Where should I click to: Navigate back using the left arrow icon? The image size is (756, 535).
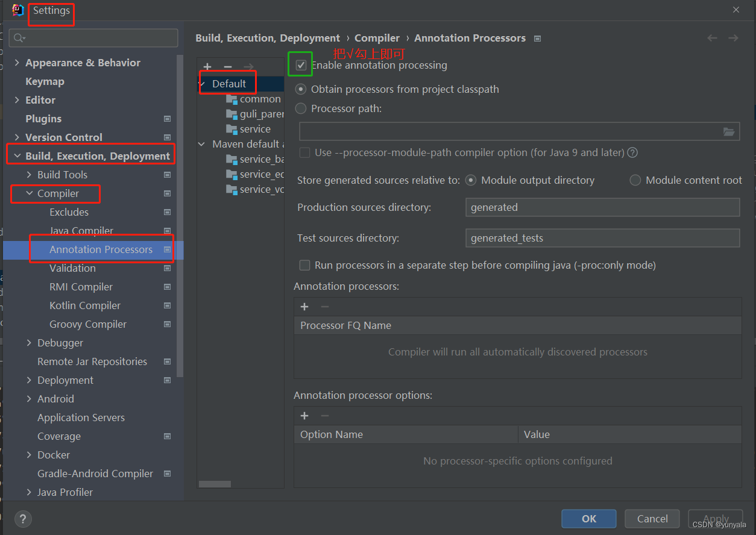click(712, 37)
